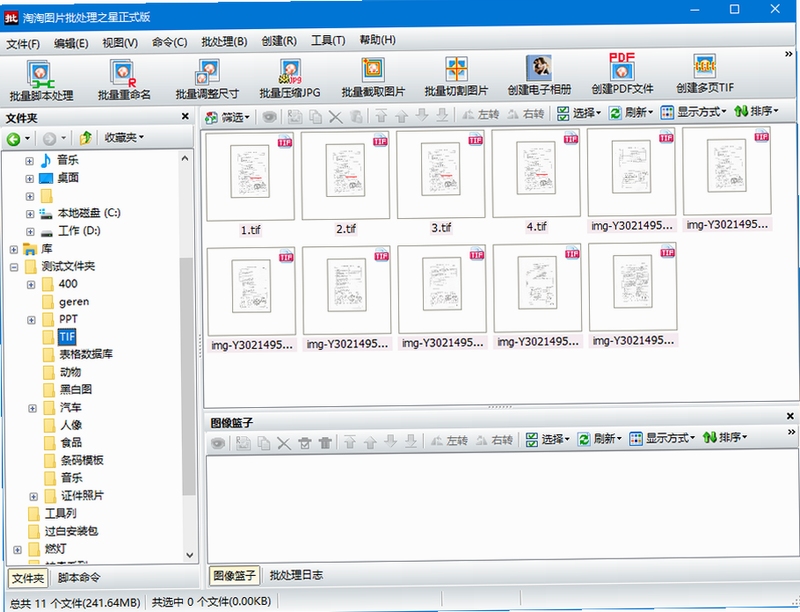800x612 pixels.
Task: Switch to the 批处理日志 tab
Action: [296, 575]
